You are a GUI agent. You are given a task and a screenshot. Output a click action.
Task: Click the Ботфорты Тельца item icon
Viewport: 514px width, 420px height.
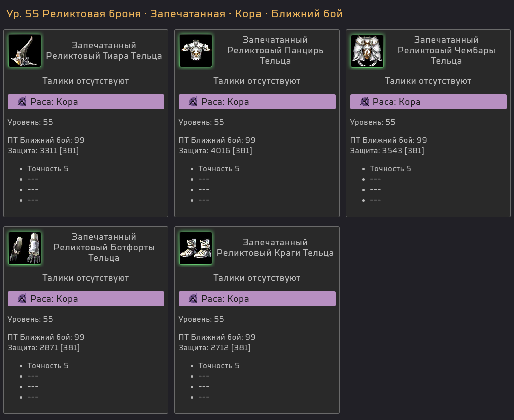click(25, 248)
